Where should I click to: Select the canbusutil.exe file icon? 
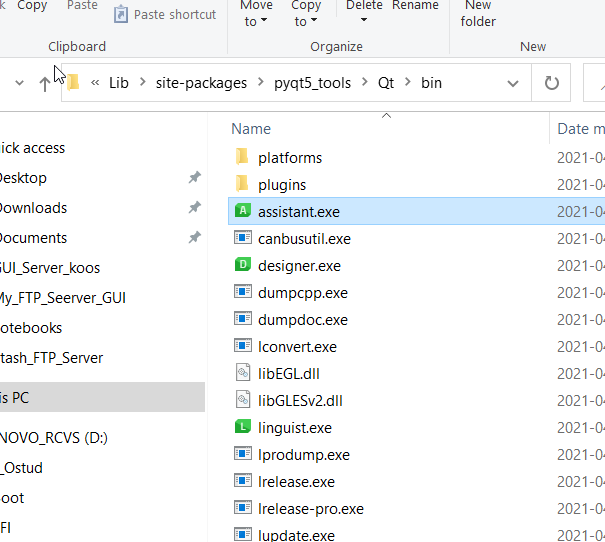click(x=243, y=238)
